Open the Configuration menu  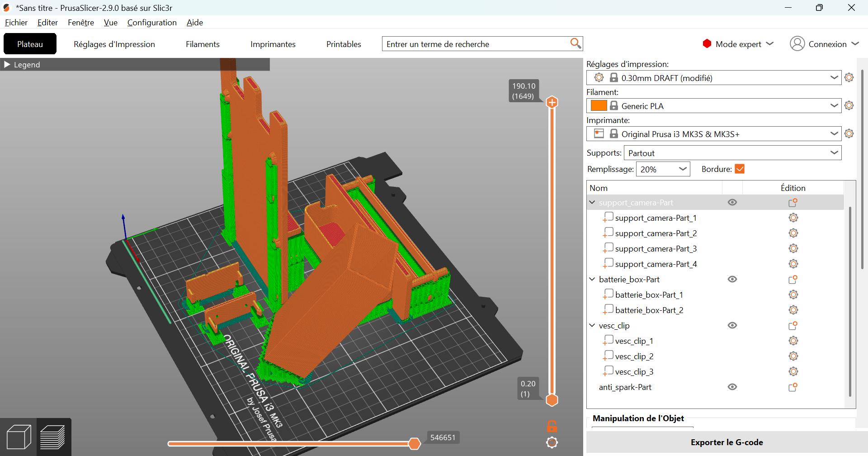point(152,23)
